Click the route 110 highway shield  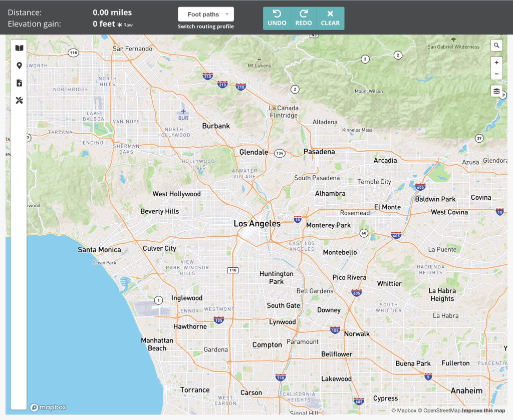click(233, 270)
